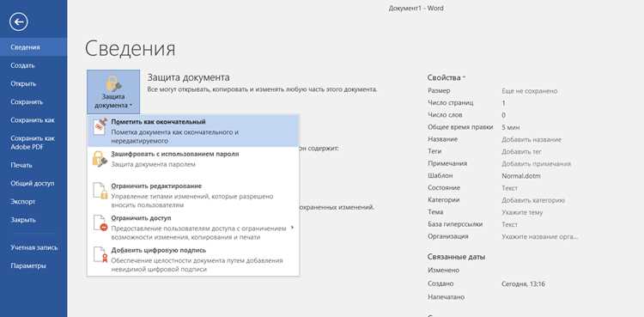
Task: Click the Защита документа lock icon button
Action: coord(113,92)
